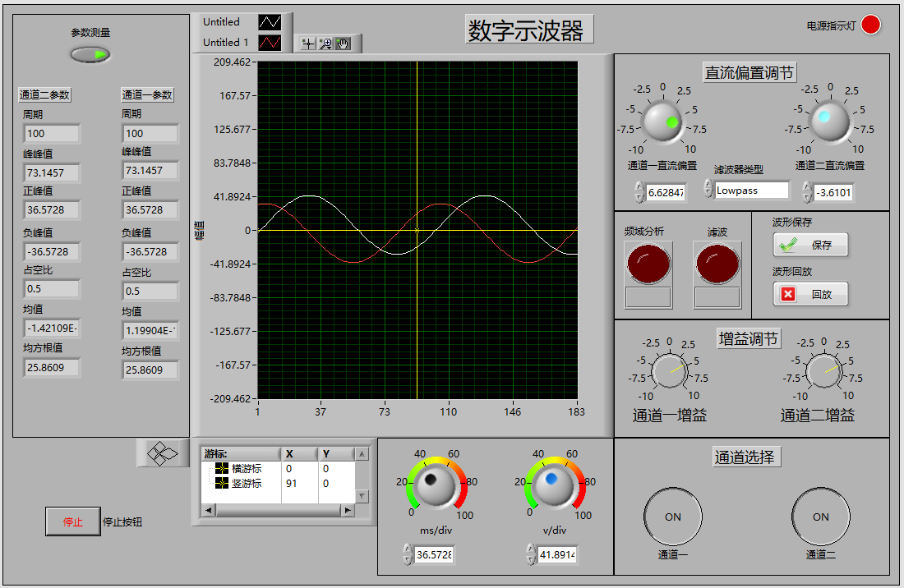The height and width of the screenshot is (588, 904).
Task: Click the 通道二参数 label
Action: point(44,95)
